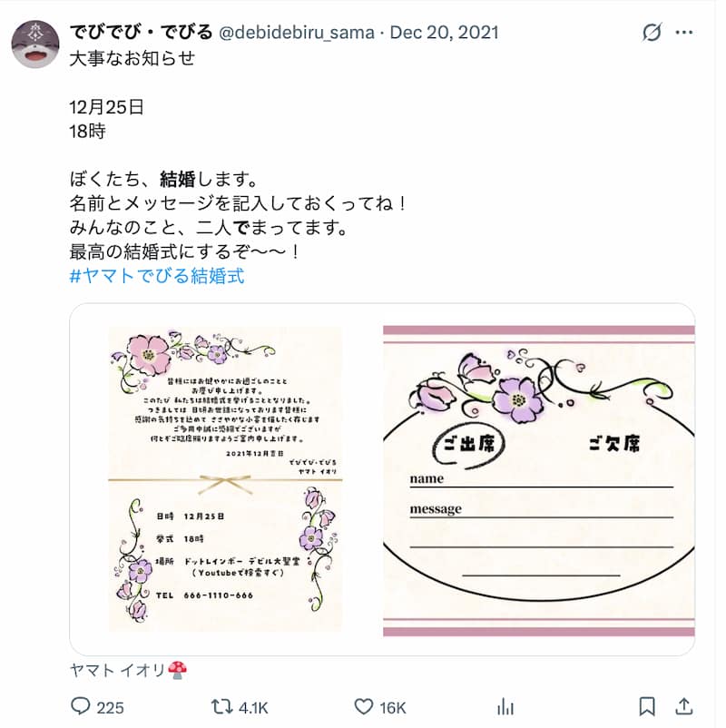This screenshot has height=728, width=726.
Task: Click the share upload icon
Action: click(683, 706)
